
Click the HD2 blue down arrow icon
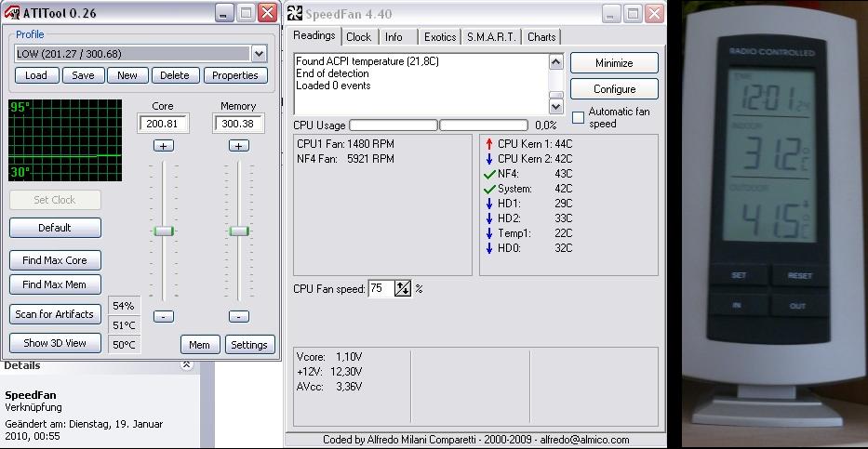tap(488, 218)
